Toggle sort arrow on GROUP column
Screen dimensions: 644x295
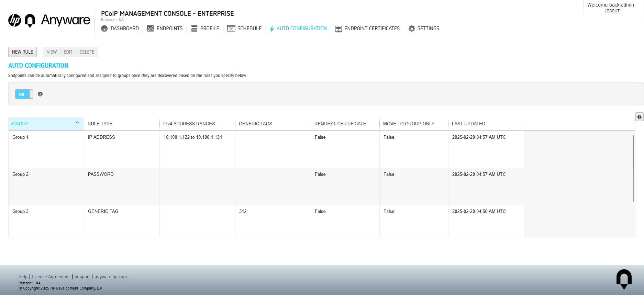click(x=77, y=122)
